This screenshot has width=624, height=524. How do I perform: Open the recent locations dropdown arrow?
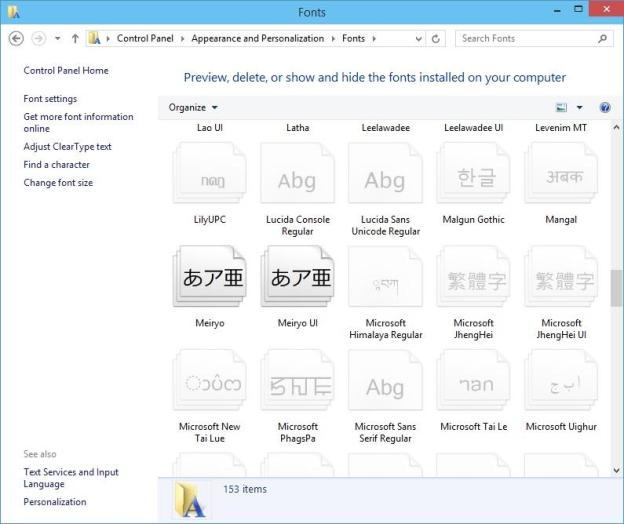point(58,39)
